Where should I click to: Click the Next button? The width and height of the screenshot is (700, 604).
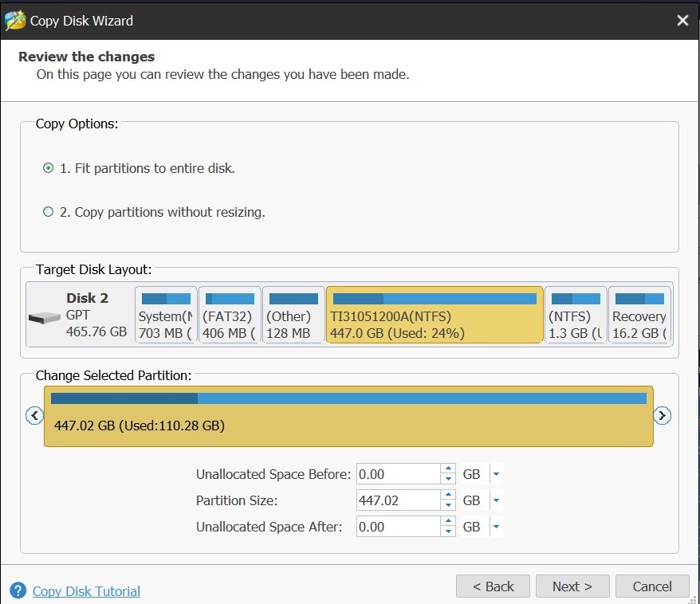pyautogui.click(x=572, y=586)
